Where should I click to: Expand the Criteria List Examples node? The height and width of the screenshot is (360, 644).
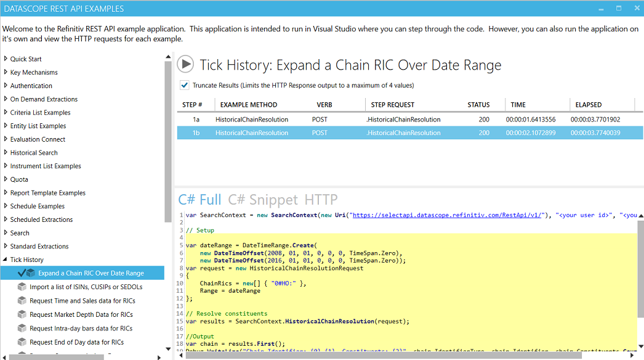[x=6, y=112]
